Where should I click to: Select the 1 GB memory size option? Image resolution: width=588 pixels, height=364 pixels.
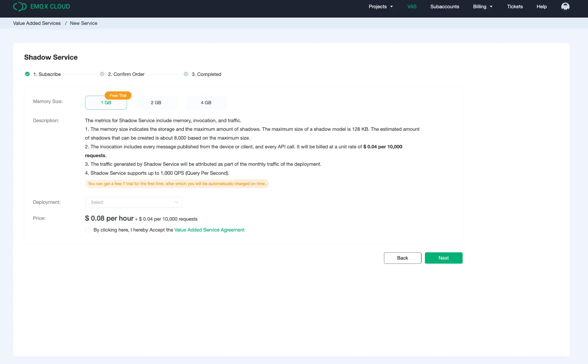tap(106, 103)
